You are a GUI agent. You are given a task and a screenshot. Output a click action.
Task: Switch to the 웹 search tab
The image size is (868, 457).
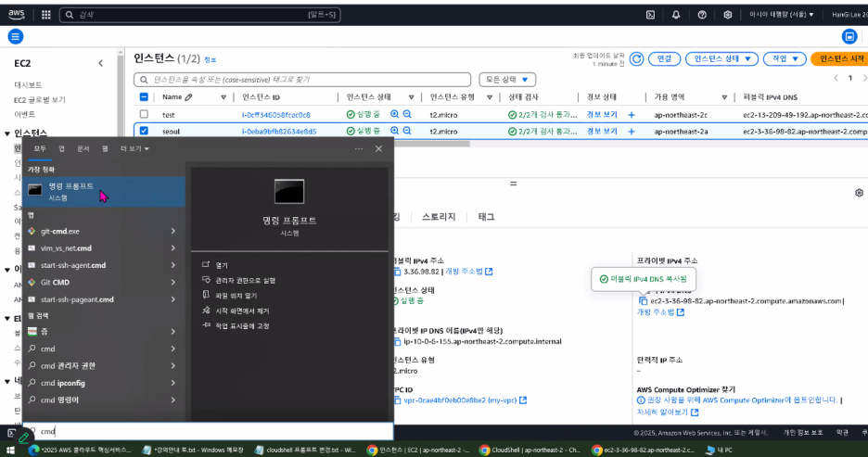click(105, 149)
